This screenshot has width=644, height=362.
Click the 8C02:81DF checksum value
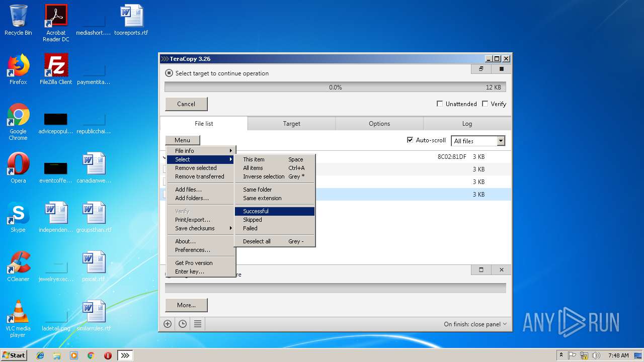click(x=452, y=157)
